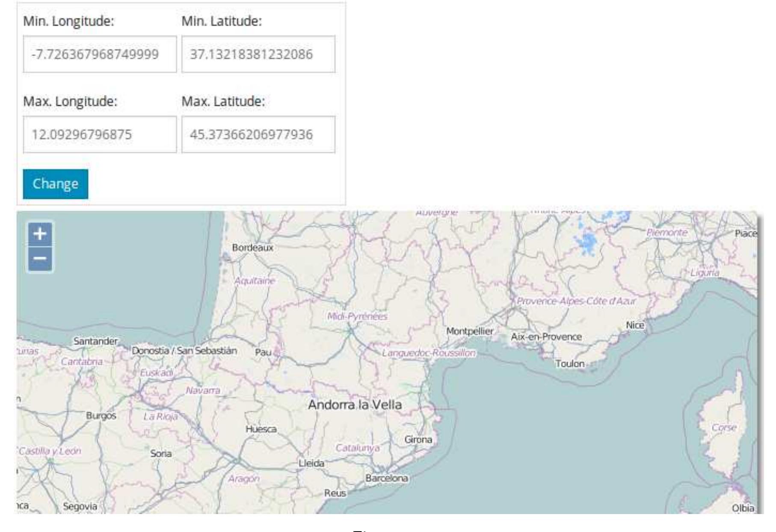This screenshot has height=532, width=776.
Task: Zoom out of the map with minus icon
Action: click(40, 259)
